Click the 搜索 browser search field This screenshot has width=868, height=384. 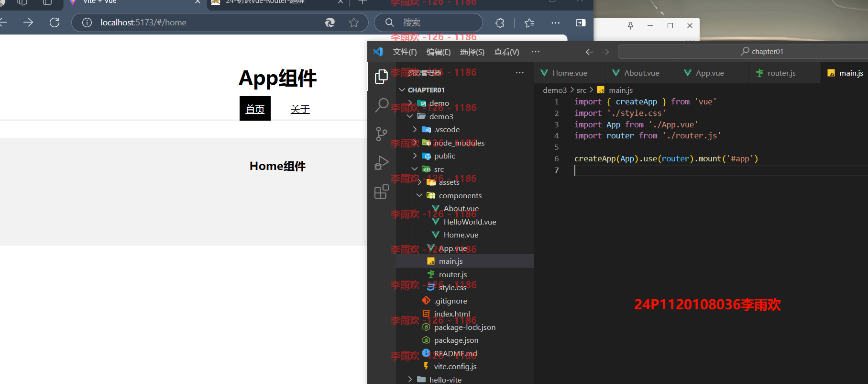point(428,23)
